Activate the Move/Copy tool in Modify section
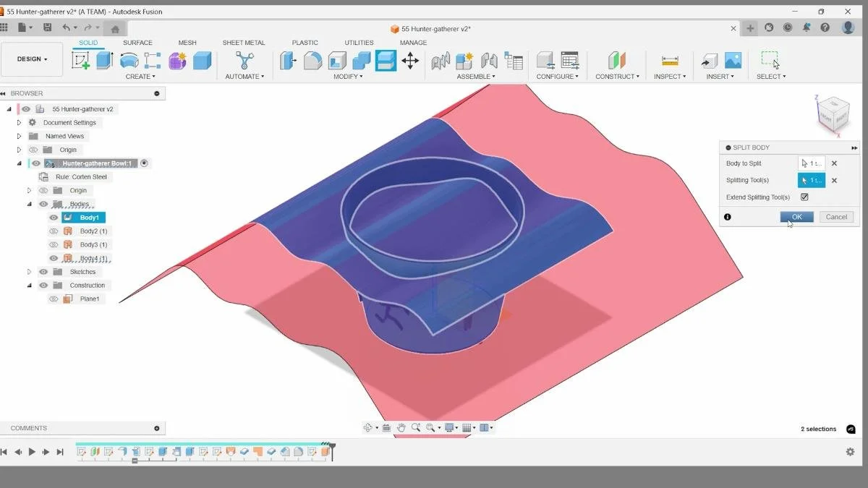Screen dimensions: 868x488 (410, 61)
